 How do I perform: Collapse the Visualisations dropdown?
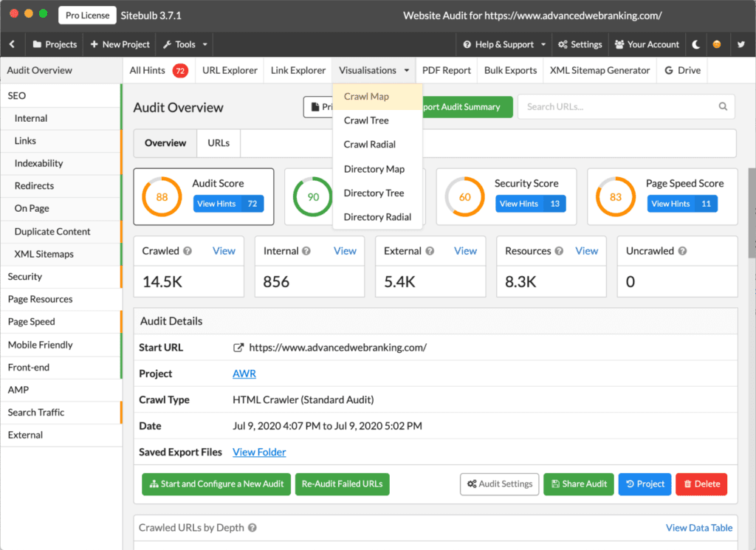pyautogui.click(x=374, y=70)
